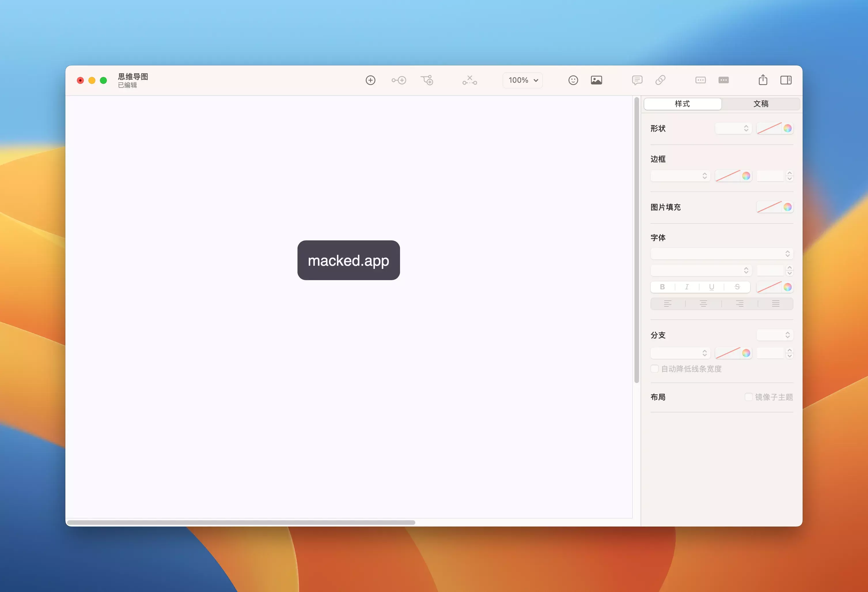
Task: Click the share export icon
Action: (x=763, y=80)
